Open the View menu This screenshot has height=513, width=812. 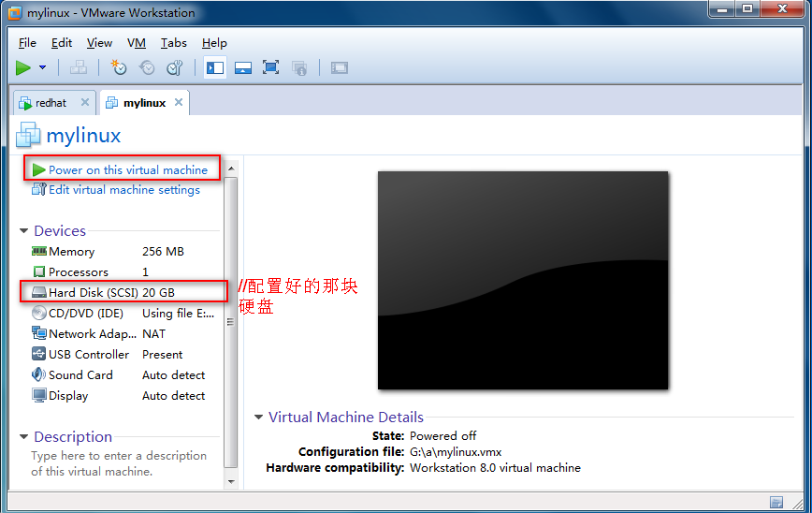click(99, 43)
